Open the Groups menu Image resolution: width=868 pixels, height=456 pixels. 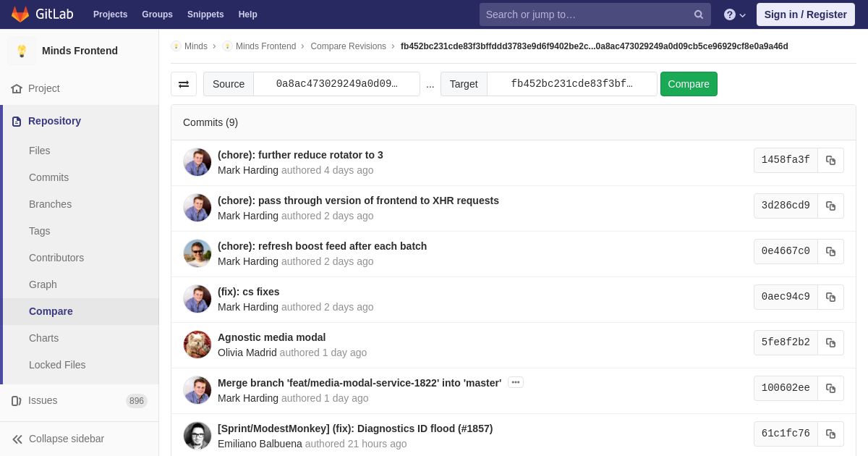157,14
